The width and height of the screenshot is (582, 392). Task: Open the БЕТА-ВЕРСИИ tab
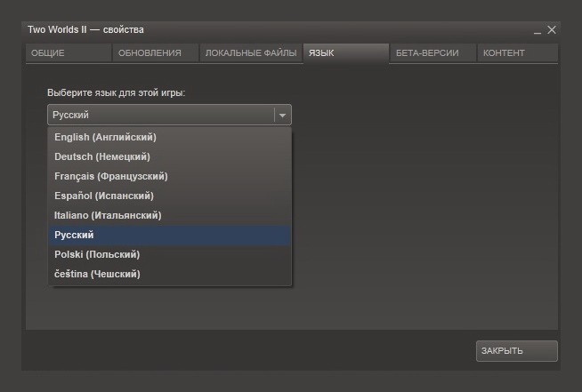coord(433,53)
